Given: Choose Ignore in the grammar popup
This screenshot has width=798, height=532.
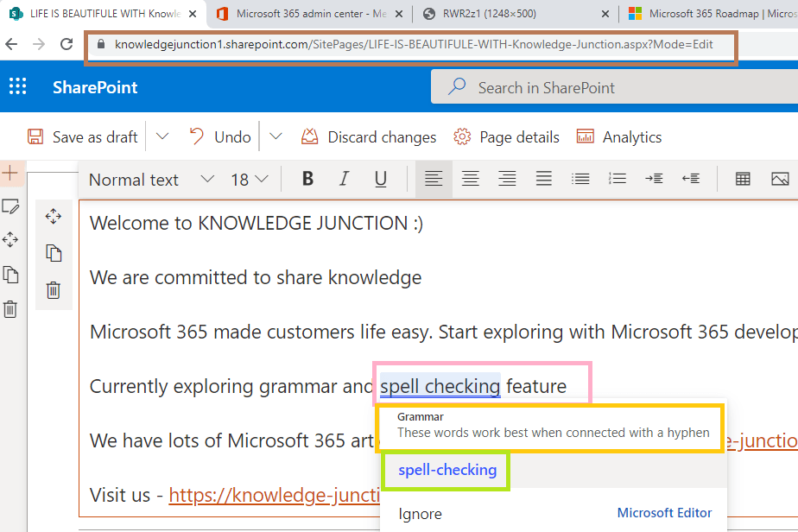Looking at the screenshot, I should [x=420, y=514].
